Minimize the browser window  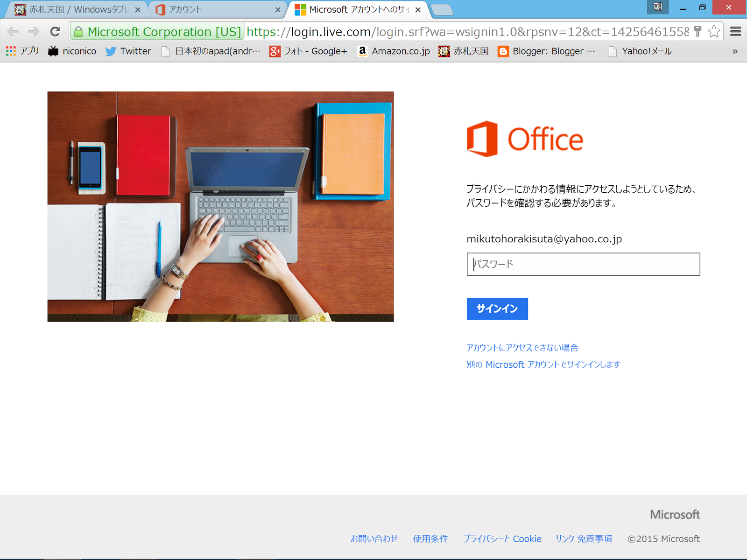tap(683, 7)
